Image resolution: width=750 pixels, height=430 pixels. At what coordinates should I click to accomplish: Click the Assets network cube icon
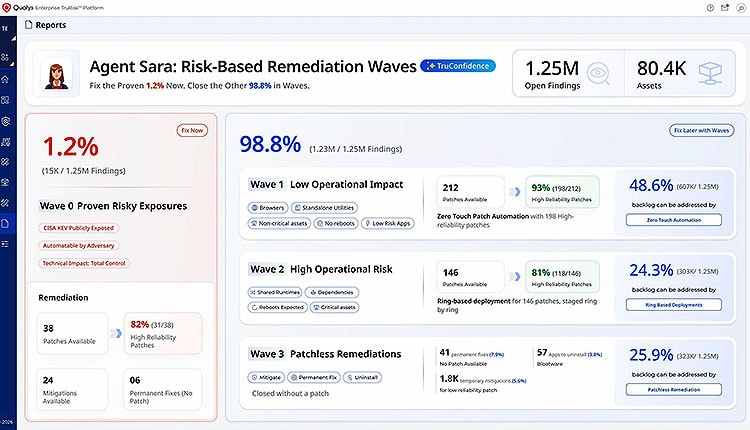point(710,74)
